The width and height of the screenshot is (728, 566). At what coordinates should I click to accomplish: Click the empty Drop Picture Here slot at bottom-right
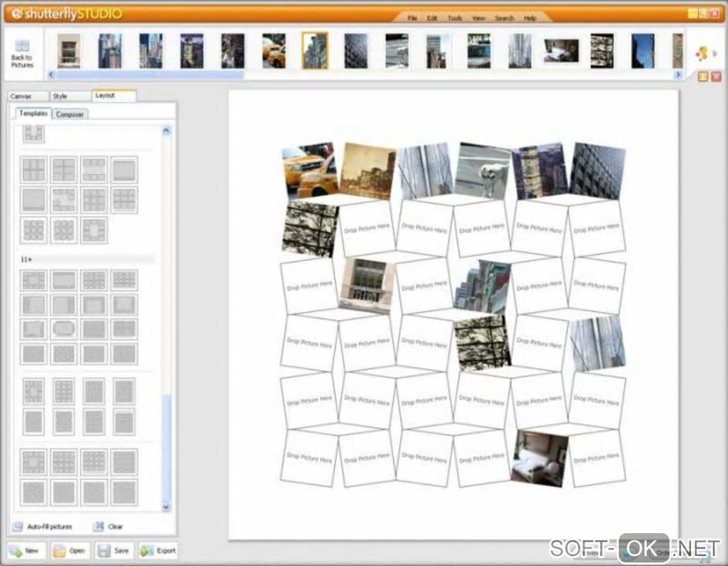pos(597,458)
